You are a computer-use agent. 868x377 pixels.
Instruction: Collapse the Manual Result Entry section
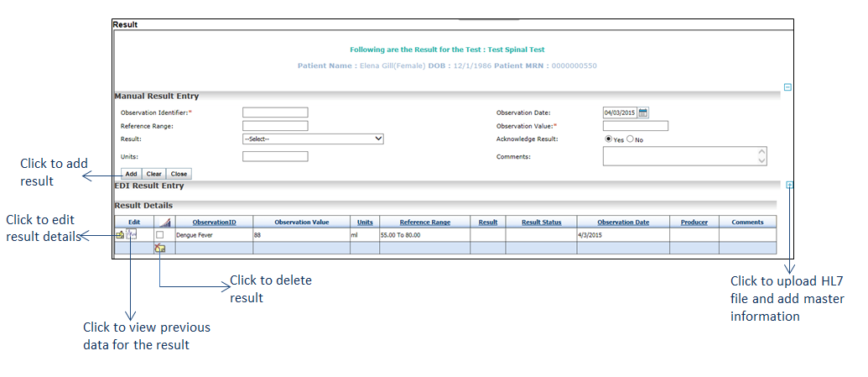coord(787,86)
